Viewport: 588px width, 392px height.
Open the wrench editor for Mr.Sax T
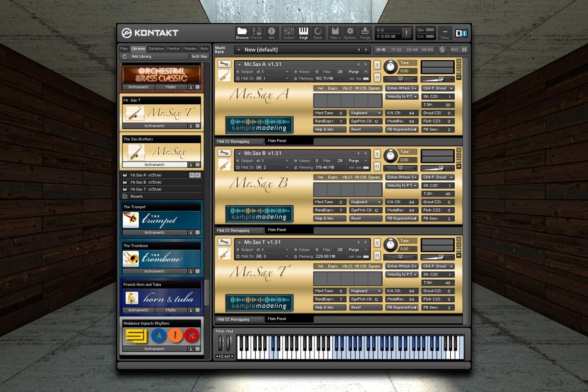pos(224,242)
